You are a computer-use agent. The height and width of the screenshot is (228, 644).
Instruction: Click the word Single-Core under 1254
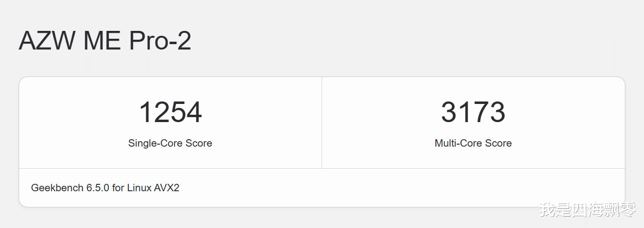[155, 143]
